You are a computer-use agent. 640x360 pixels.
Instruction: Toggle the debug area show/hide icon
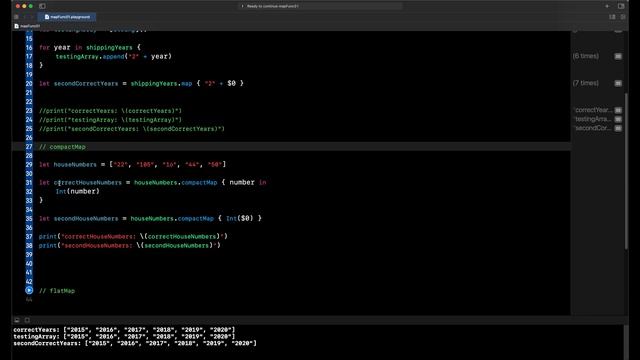point(17,320)
